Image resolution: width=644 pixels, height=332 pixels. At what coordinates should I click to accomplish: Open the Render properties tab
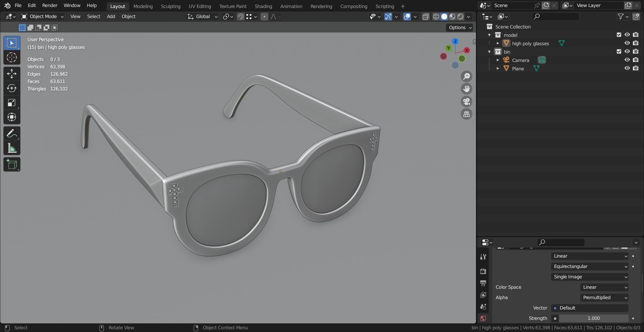point(483,271)
